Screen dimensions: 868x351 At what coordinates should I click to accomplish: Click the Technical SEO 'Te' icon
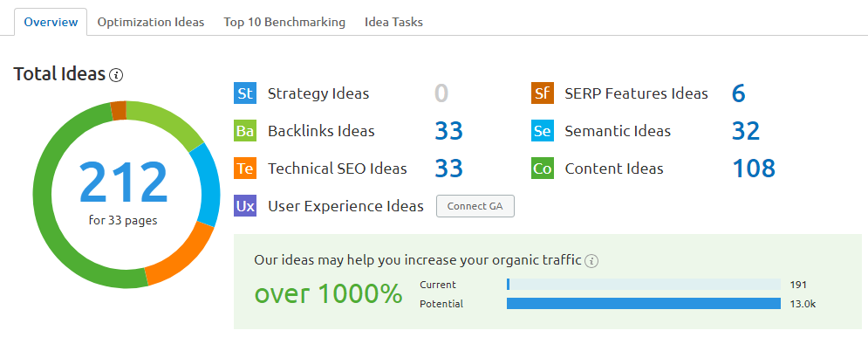pyautogui.click(x=245, y=169)
